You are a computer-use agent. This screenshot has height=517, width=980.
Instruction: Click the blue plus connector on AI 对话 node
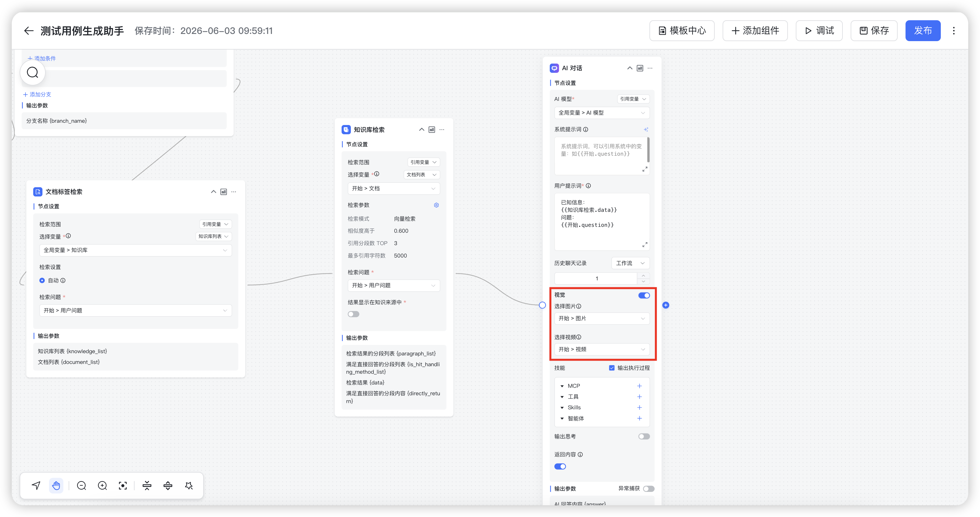coord(666,305)
